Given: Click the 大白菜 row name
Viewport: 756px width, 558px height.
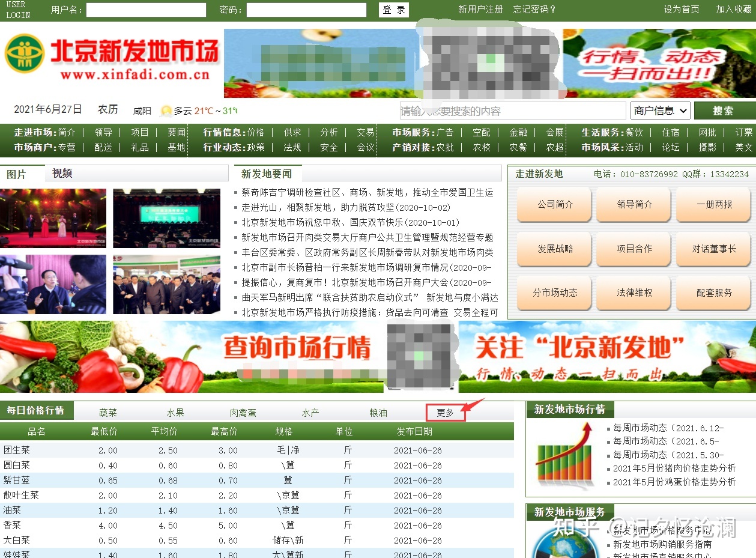Looking at the screenshot, I should [17, 541].
